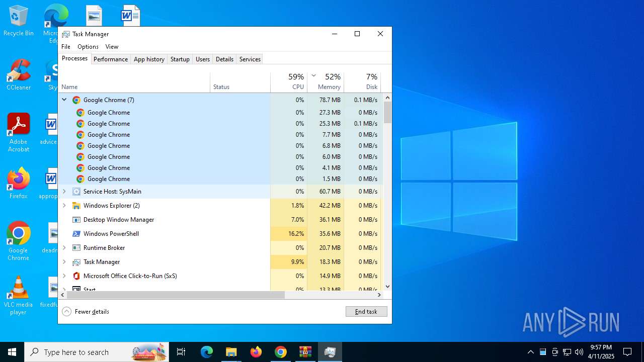Select the Chrome subprocess using 27.3 MB
The width and height of the screenshot is (644, 362).
coord(221,113)
